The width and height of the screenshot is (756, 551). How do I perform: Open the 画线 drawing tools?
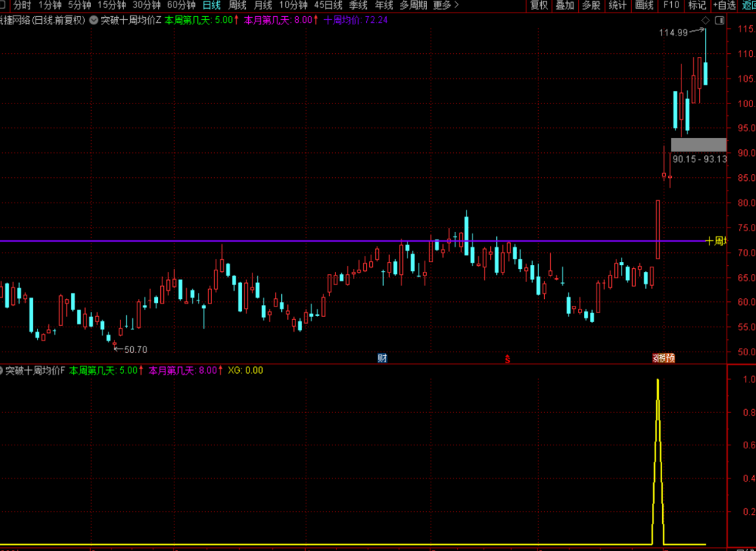click(x=644, y=5)
